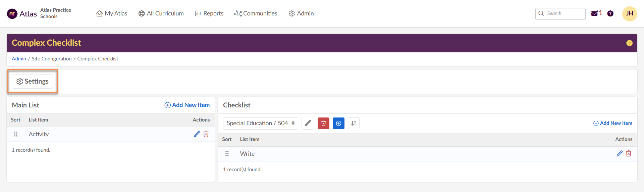644x192 pixels.
Task: Open the Admin menu in the navigation
Action: click(301, 13)
